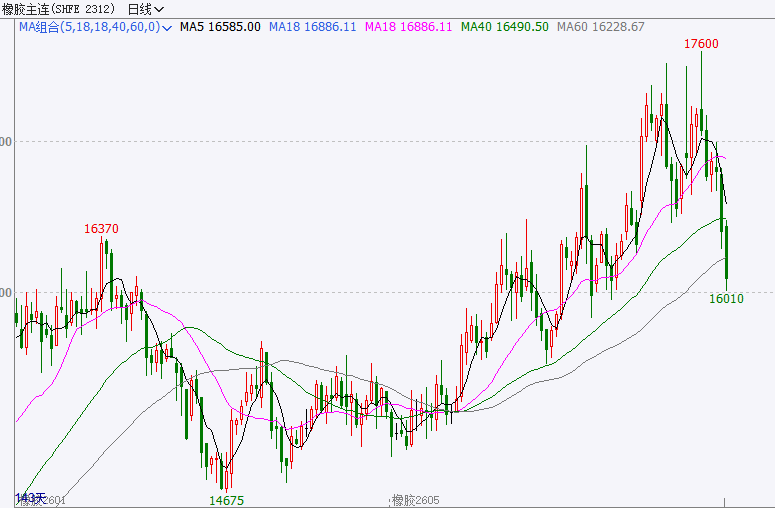Select the green MA40 16490.50 label
Screen dimensions: 775x508
(505, 27)
